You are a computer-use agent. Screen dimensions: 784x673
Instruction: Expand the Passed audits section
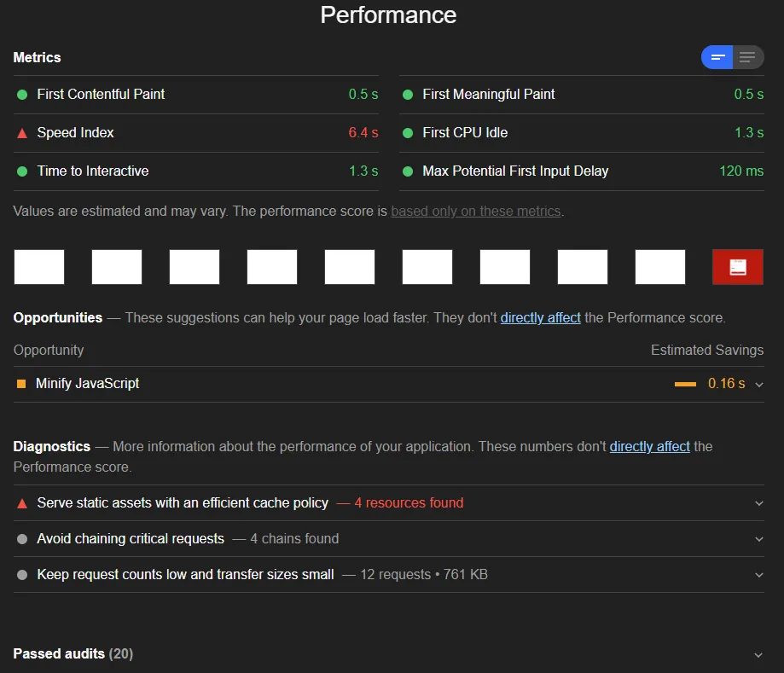point(758,654)
